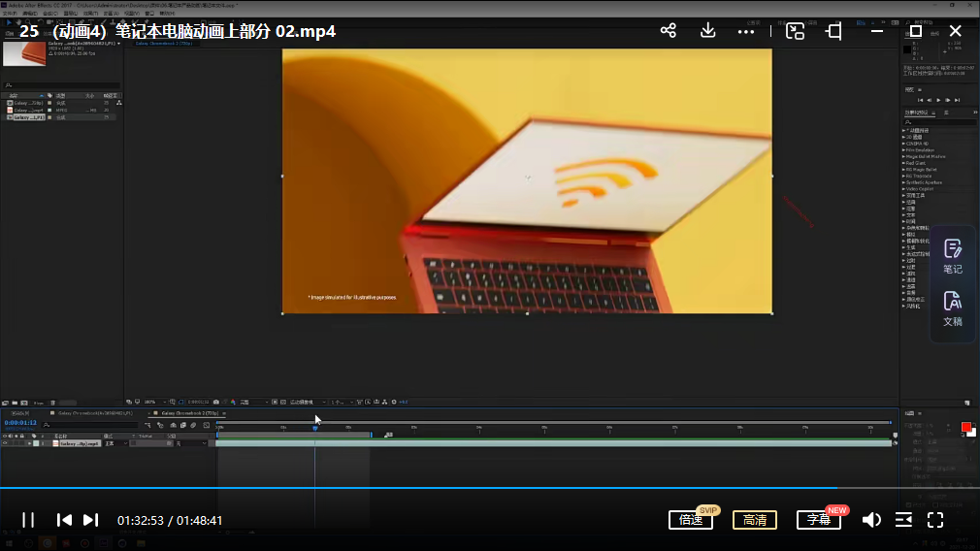Open the Galaxy Chromebook 2 (720p) composition viewer tab
Screen dimensions: 980x551
tap(164, 43)
